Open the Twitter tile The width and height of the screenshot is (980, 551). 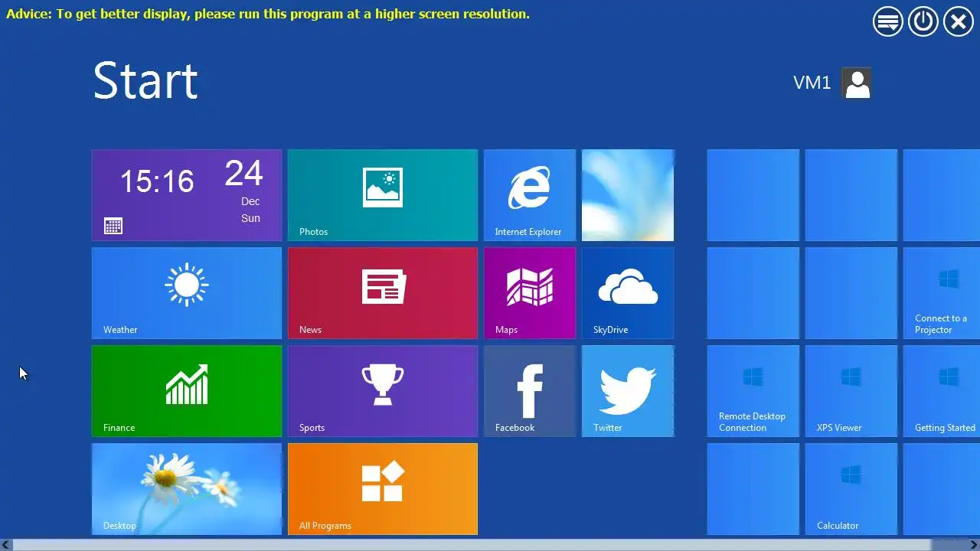point(628,391)
